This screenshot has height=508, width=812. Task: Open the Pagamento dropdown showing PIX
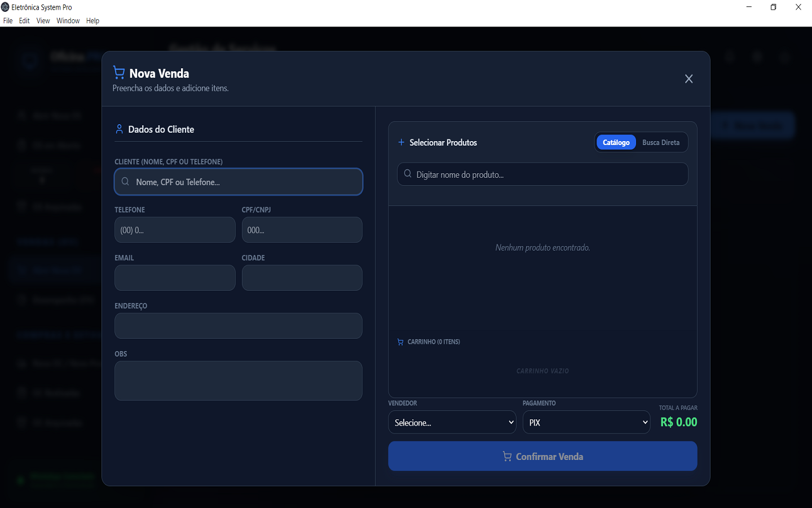point(586,422)
